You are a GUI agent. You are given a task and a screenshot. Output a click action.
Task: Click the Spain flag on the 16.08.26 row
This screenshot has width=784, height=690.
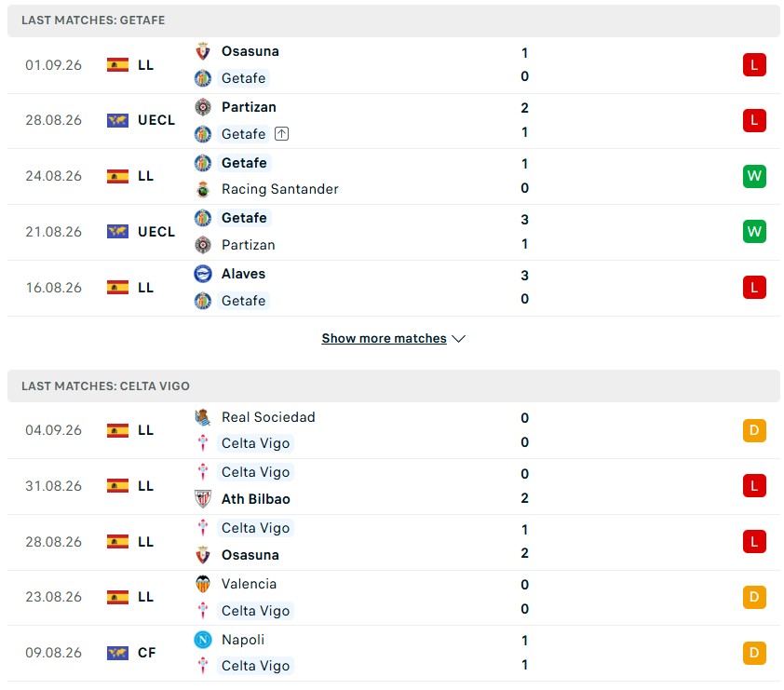[117, 288]
